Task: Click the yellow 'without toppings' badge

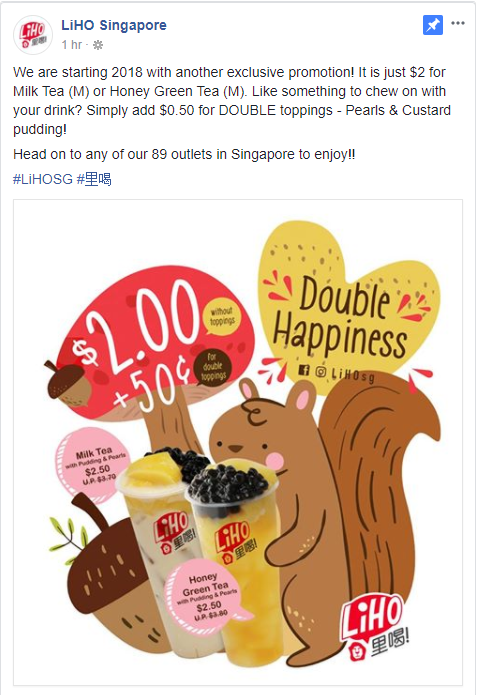Action: point(222,316)
